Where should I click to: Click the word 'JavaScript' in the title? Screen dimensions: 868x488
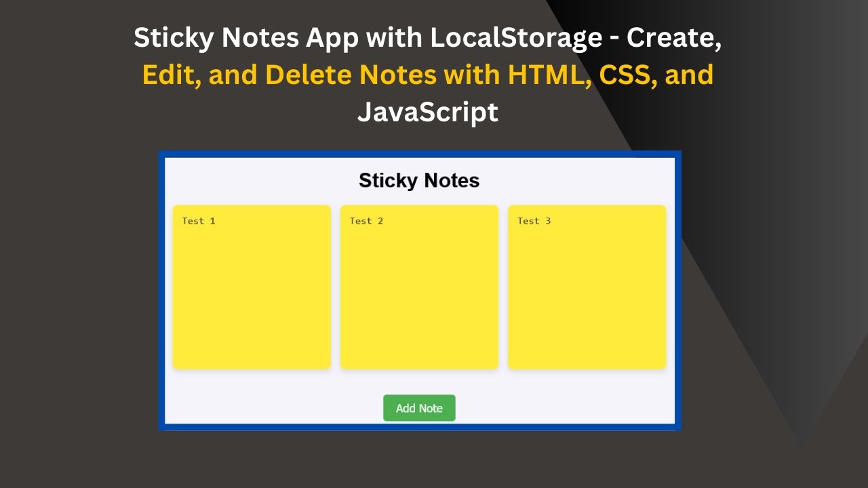[x=428, y=112]
